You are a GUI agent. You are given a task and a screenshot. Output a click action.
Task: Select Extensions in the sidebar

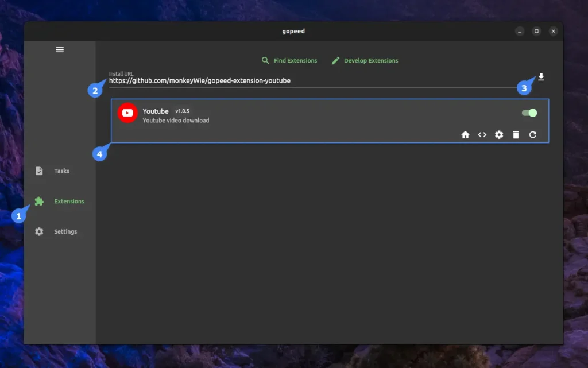(x=69, y=202)
